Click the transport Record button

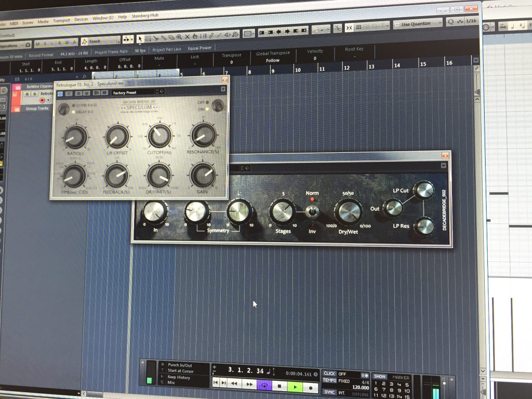tap(311, 388)
